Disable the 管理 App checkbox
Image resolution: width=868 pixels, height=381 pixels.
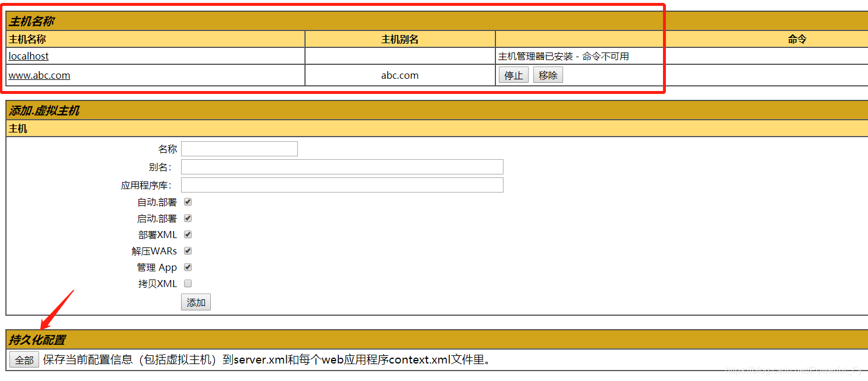pos(188,267)
